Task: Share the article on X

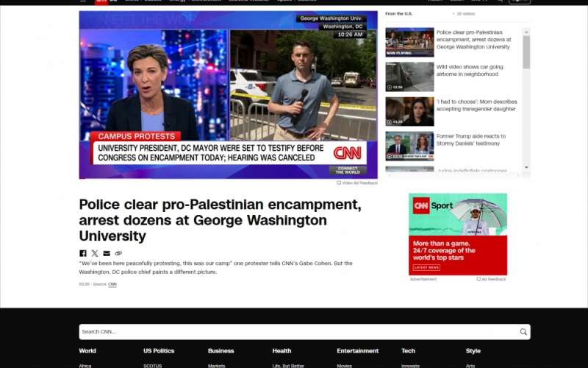Action: coord(95,253)
